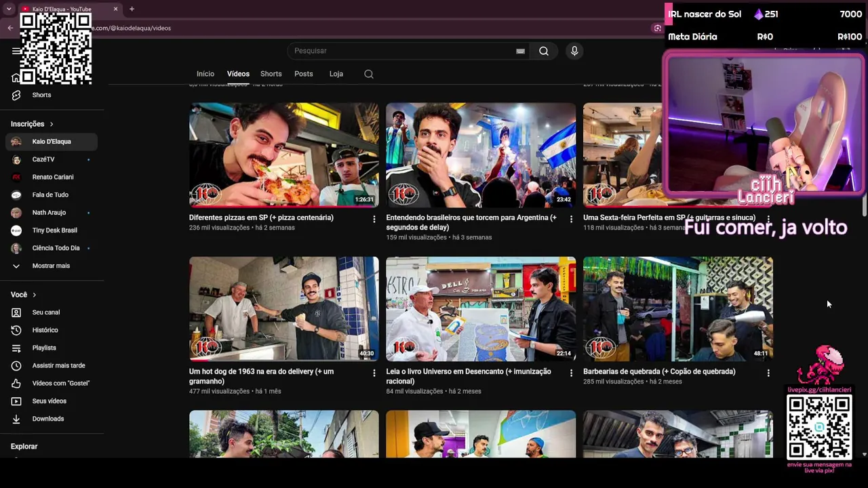Open the Loja channel tab
868x488 pixels.
(336, 74)
